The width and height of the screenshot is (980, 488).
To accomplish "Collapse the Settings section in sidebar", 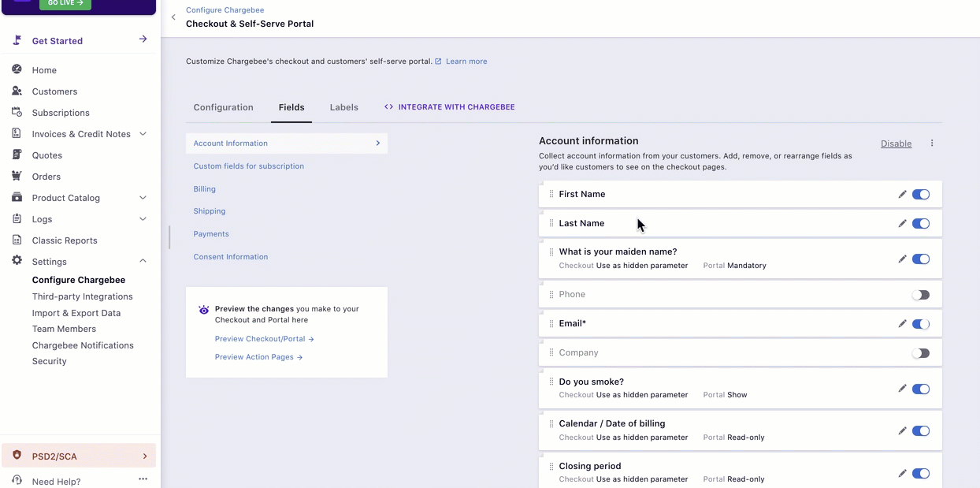I will pos(143,261).
